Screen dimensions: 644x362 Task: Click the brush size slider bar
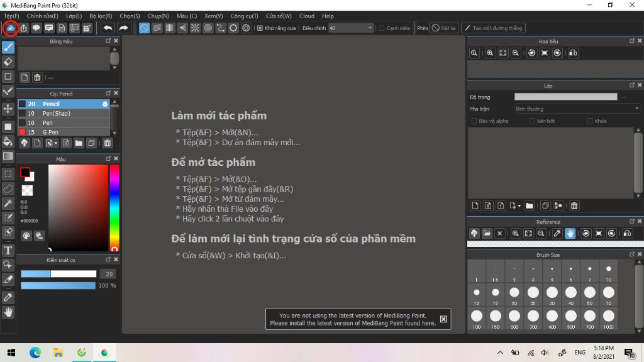point(58,274)
